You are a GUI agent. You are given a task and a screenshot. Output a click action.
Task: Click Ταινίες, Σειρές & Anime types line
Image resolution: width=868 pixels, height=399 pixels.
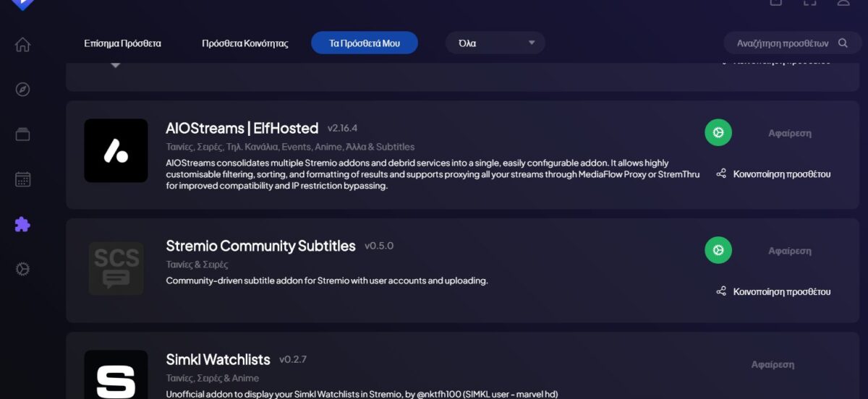(212, 378)
